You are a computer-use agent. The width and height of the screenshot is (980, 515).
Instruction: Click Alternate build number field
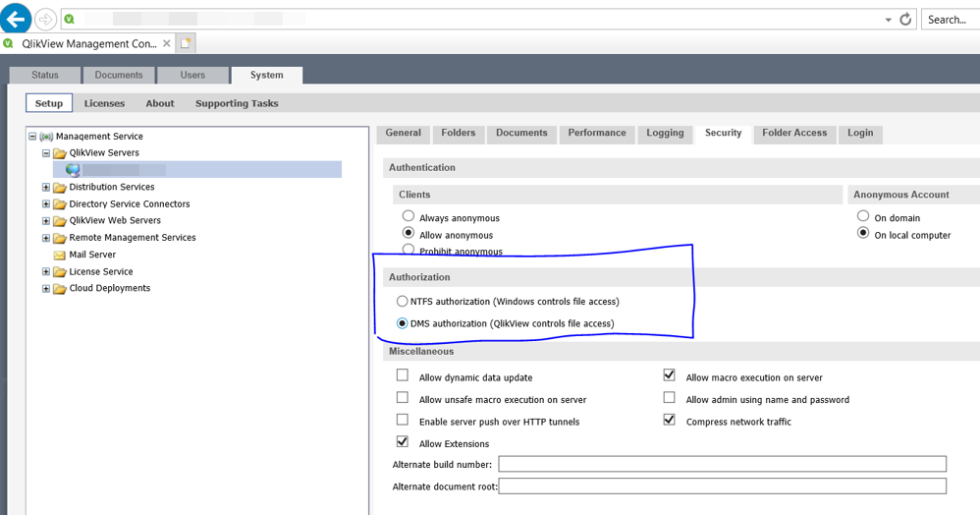click(x=723, y=464)
